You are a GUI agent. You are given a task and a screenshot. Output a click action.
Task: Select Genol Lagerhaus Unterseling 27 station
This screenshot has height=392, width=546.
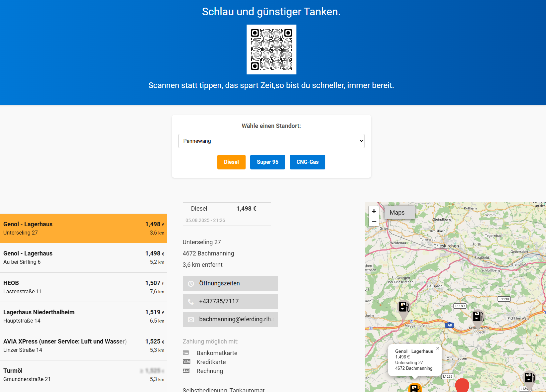click(83, 228)
